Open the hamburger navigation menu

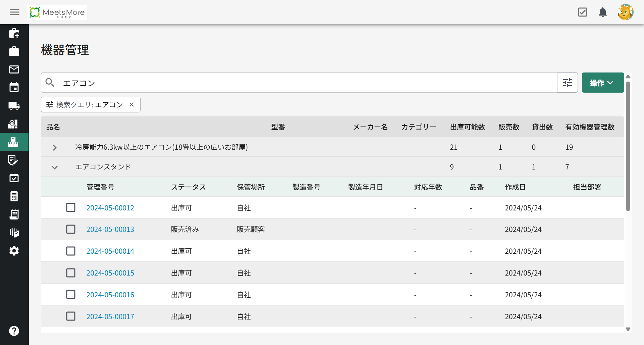pos(15,12)
